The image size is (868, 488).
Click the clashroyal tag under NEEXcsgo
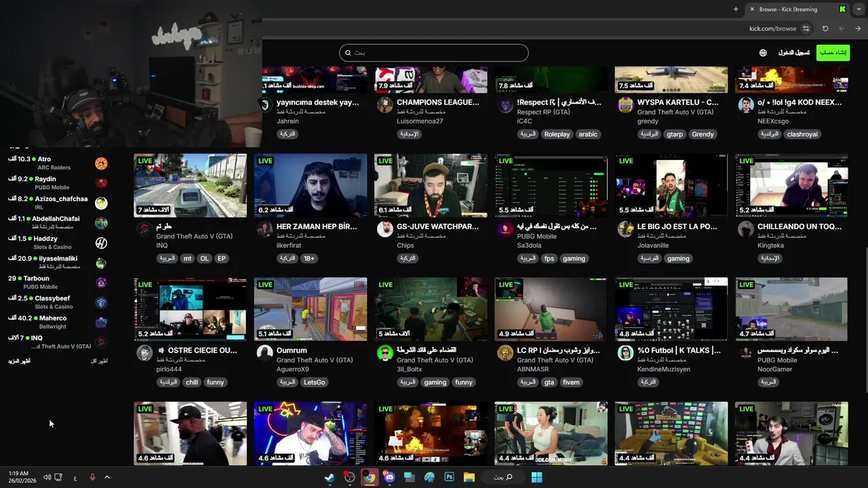[x=802, y=134]
